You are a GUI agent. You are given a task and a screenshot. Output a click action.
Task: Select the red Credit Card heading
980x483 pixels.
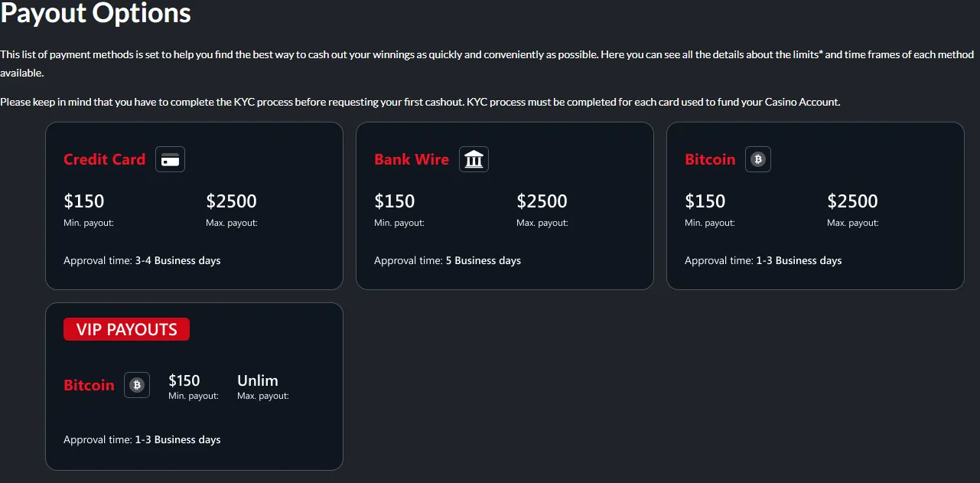[x=104, y=159]
